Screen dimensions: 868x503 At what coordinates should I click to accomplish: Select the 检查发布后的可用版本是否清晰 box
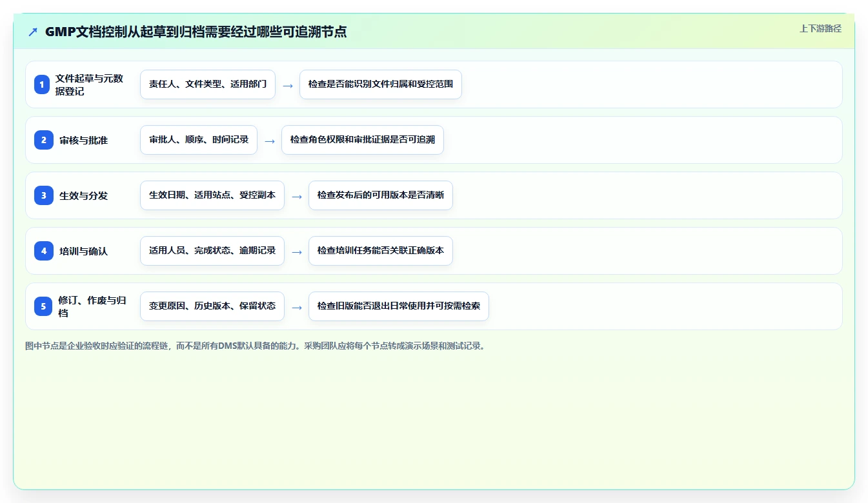click(x=381, y=195)
